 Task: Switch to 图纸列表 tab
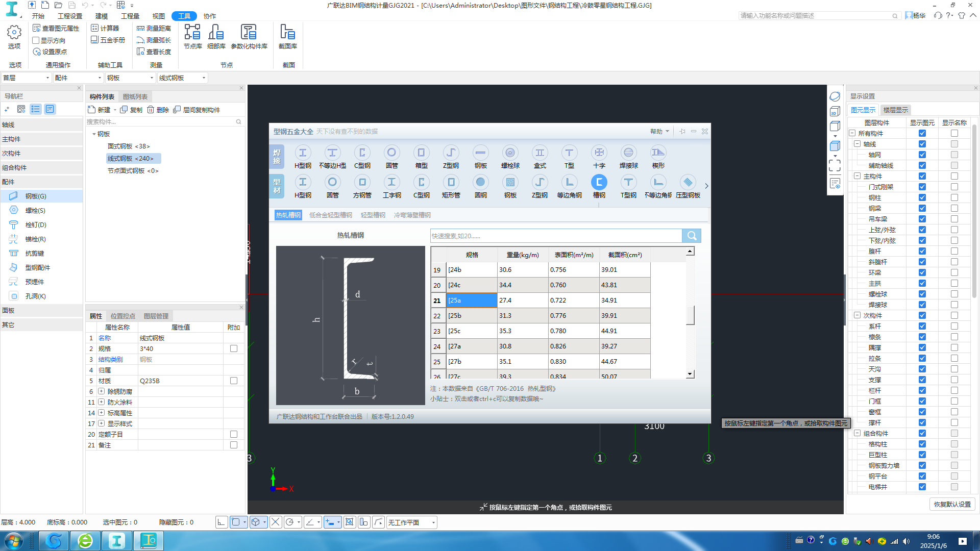click(135, 96)
